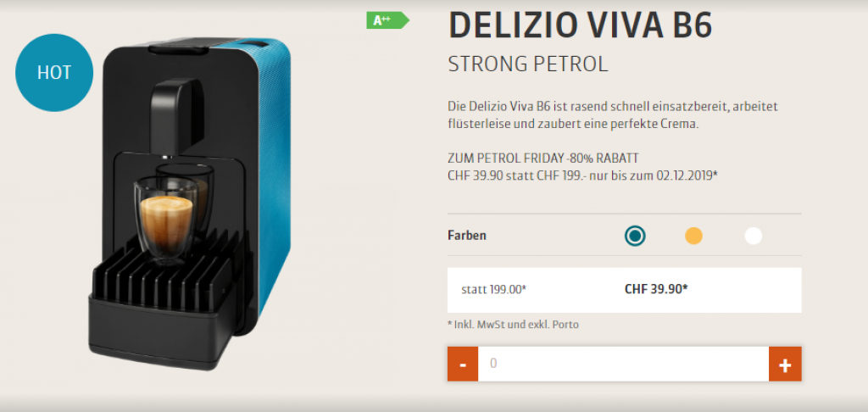The width and height of the screenshot is (868, 412).
Task: Click the bold CHF 39.90* price
Action: (656, 289)
